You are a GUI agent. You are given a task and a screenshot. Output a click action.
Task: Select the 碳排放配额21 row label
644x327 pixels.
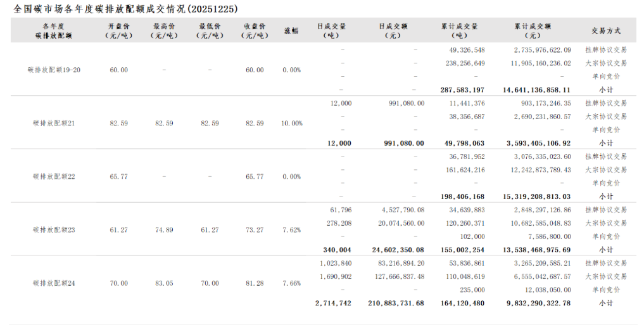tap(54, 123)
